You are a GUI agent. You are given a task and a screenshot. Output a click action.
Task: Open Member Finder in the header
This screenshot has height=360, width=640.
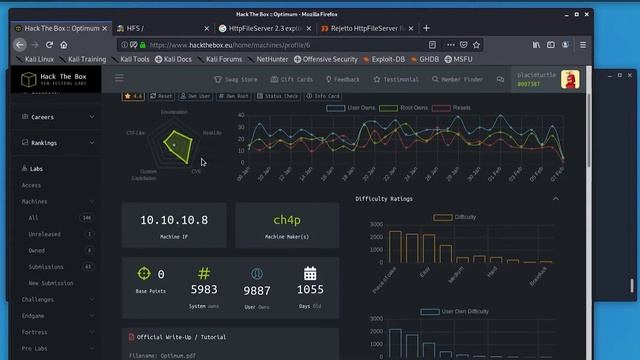click(457, 79)
